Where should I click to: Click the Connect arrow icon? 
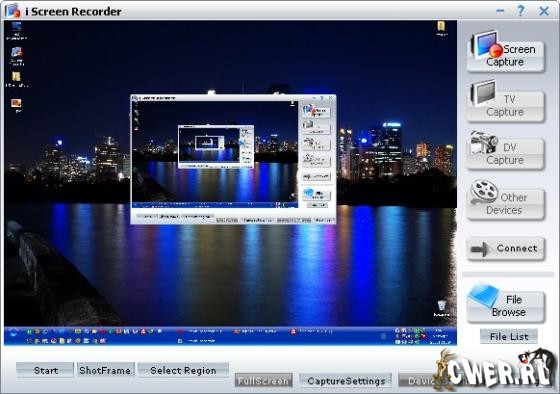point(479,249)
